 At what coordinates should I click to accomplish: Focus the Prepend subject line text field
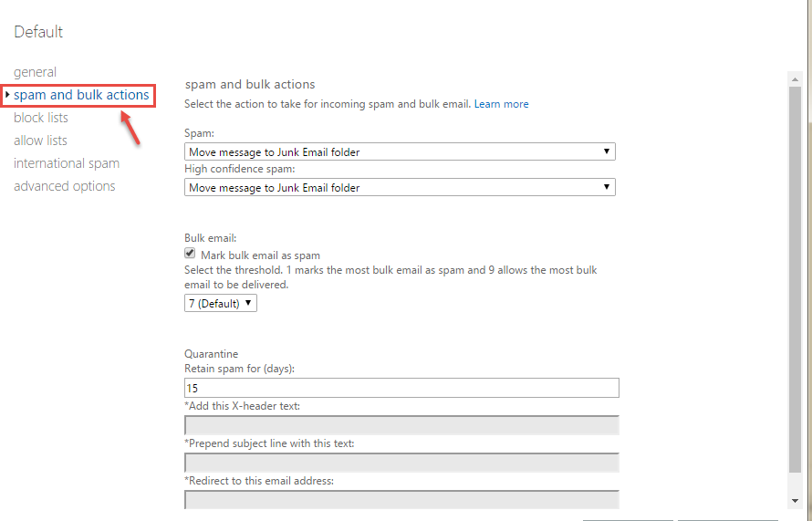tap(401, 463)
